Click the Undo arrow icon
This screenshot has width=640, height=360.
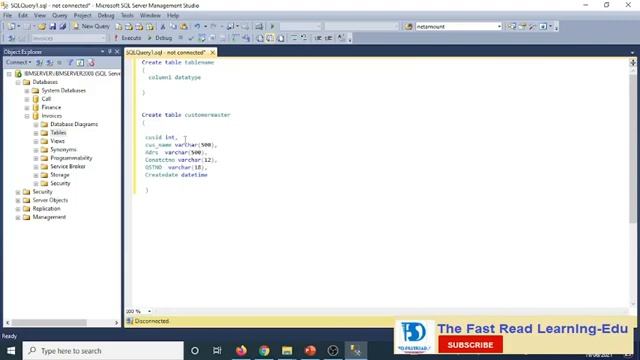coord(197,27)
